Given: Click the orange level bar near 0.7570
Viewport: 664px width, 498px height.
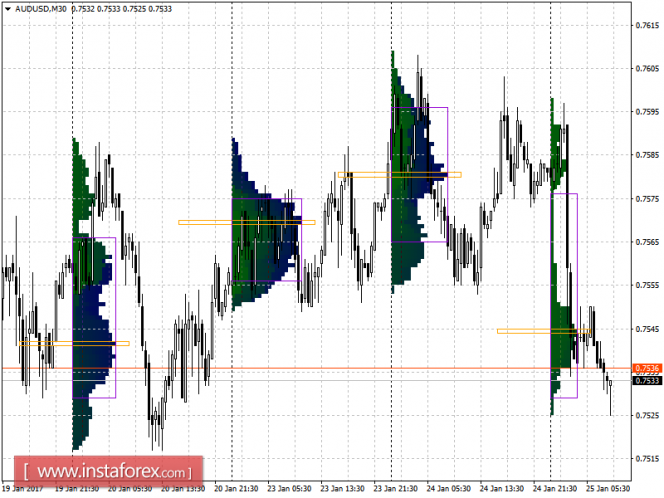Looking at the screenshot, I should [x=246, y=222].
